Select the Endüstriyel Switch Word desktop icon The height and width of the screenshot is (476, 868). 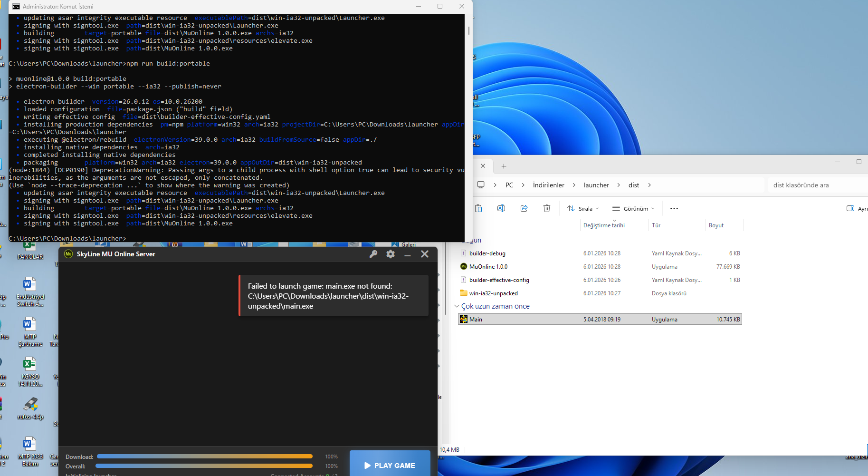point(30,292)
